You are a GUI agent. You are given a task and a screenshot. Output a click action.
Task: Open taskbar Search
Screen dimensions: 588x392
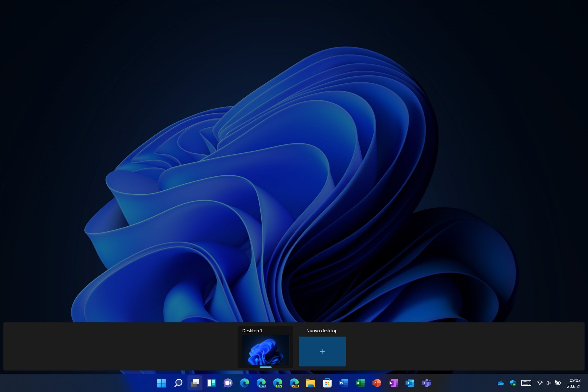178,383
